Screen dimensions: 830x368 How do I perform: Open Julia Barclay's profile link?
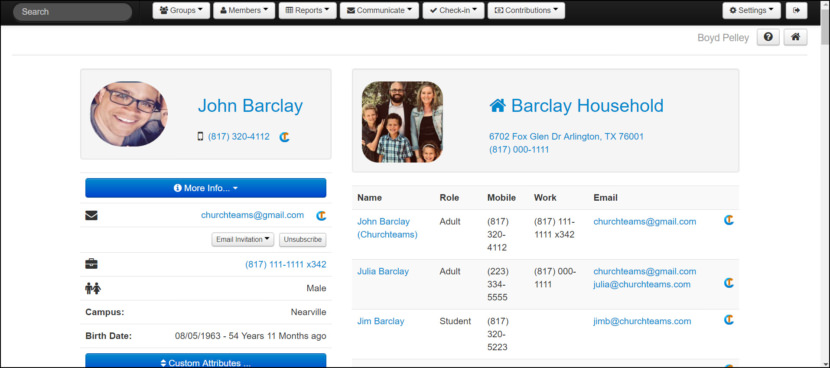pos(383,271)
